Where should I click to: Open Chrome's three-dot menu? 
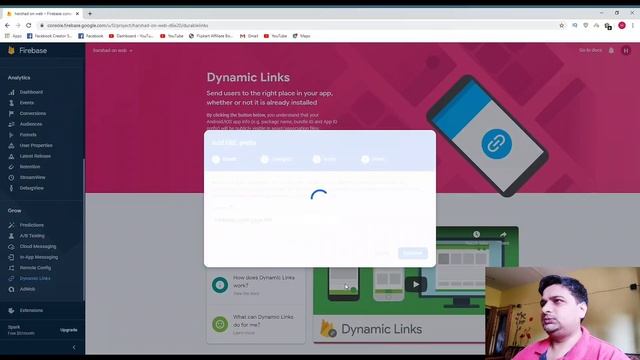(633, 25)
